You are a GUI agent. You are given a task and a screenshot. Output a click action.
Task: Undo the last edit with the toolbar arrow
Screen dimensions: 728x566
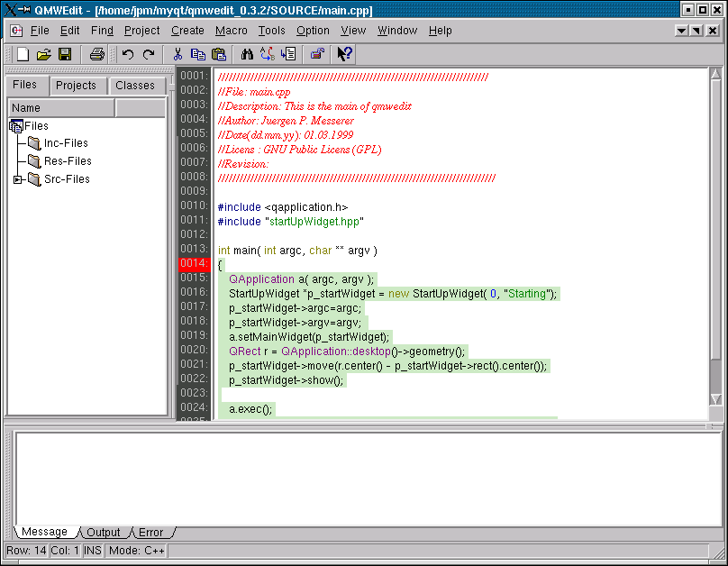point(128,55)
